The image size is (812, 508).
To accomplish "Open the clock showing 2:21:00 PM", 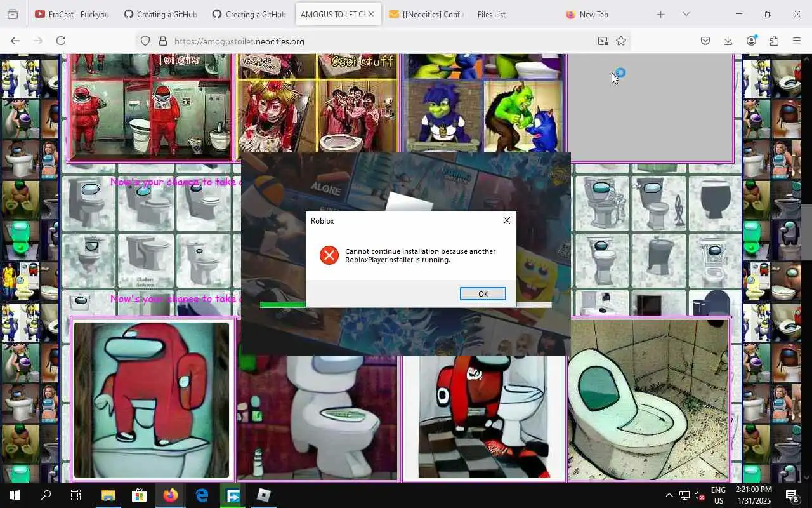I will tap(754, 495).
